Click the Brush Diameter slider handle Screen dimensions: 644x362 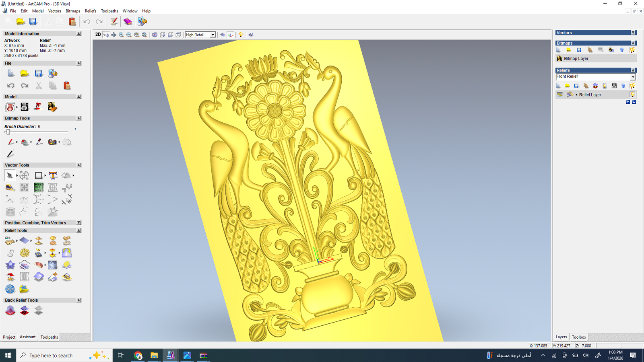8,132
